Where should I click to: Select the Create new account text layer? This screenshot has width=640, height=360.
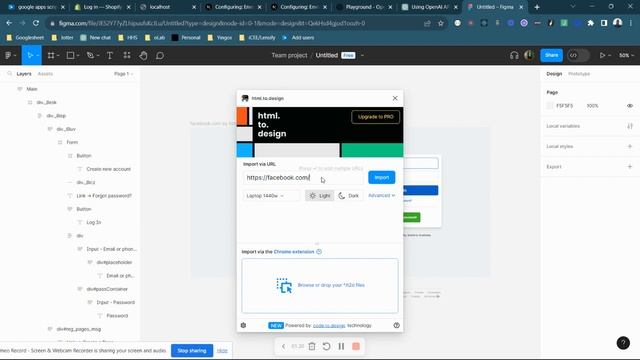point(109,169)
